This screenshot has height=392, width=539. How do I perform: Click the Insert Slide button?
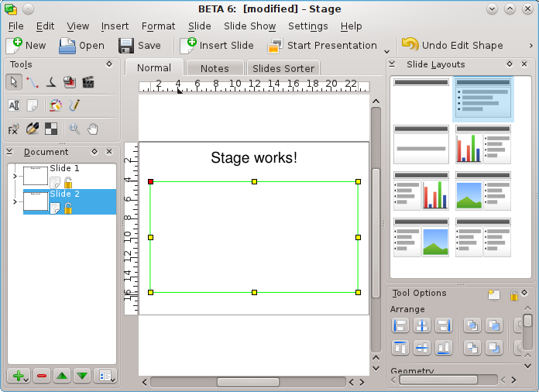pos(217,46)
